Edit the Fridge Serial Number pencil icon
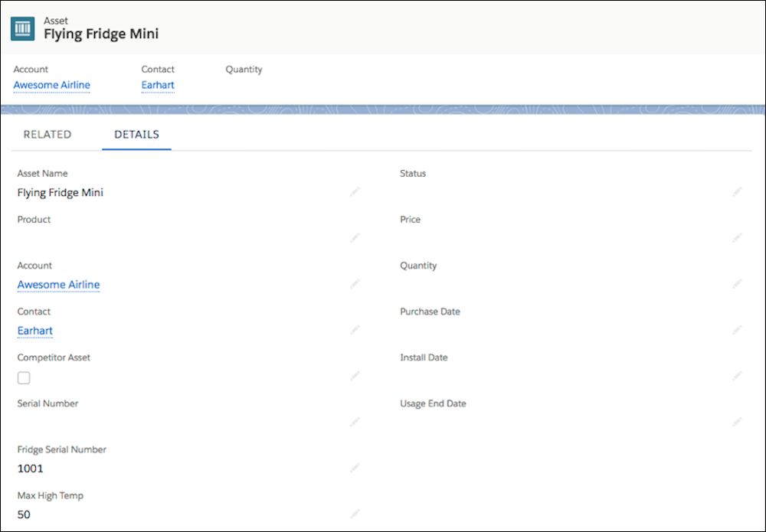 pos(355,468)
